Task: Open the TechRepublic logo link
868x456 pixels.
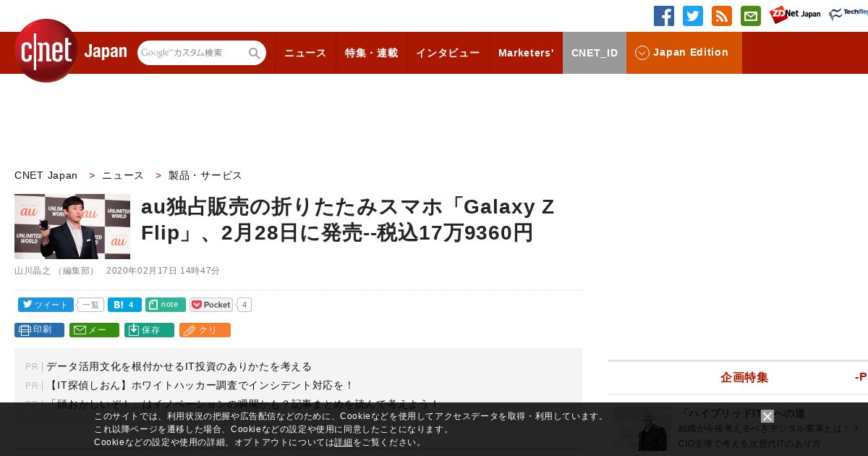Action: (x=848, y=15)
